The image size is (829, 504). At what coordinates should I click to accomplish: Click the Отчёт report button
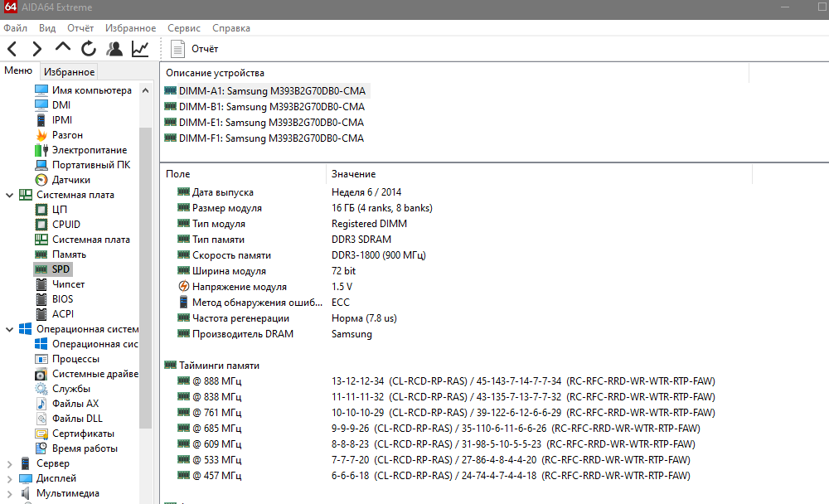[x=194, y=49]
